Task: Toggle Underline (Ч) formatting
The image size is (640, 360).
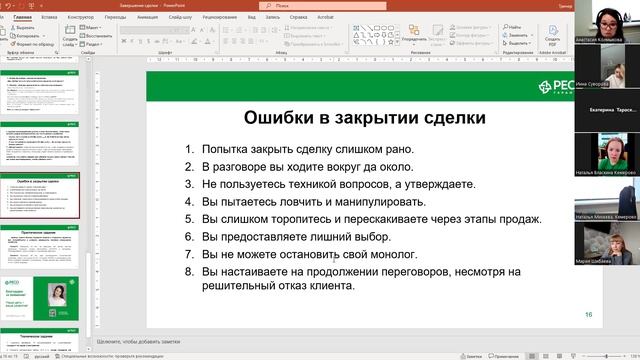Action: [x=140, y=41]
